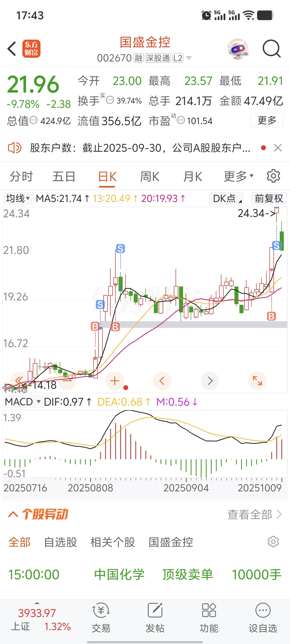Viewport: 290px width, 644px height.
Task: Tap the search magnifier icon
Action: pyautogui.click(x=271, y=49)
